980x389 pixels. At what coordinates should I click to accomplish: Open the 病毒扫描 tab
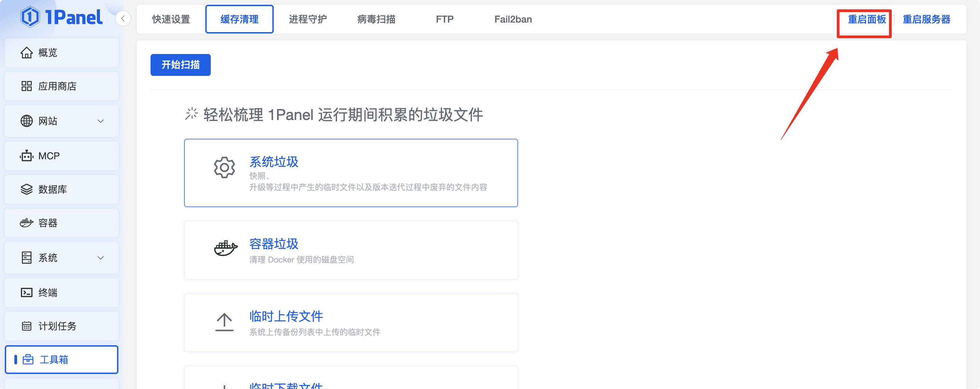click(x=376, y=19)
